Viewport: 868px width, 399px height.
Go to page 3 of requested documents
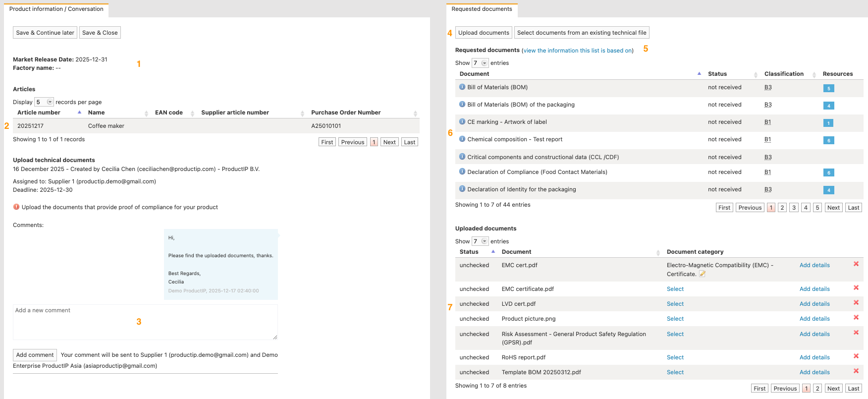(x=794, y=208)
